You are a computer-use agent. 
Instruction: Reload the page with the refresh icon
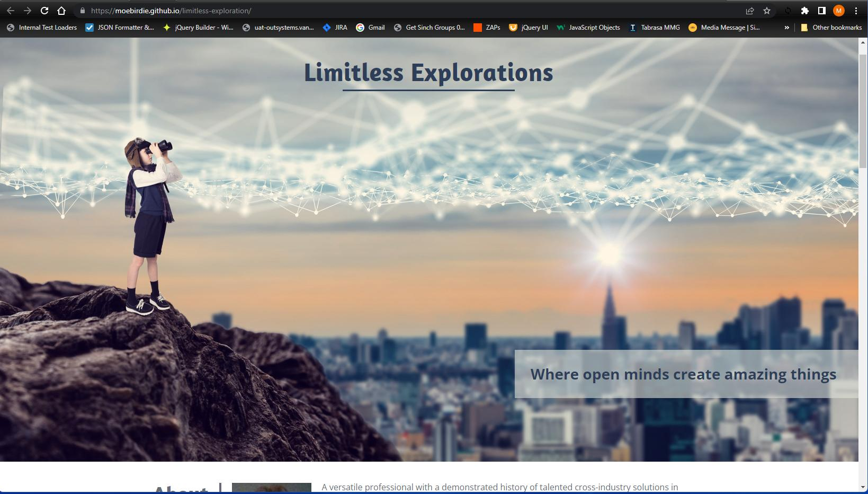[x=44, y=10]
